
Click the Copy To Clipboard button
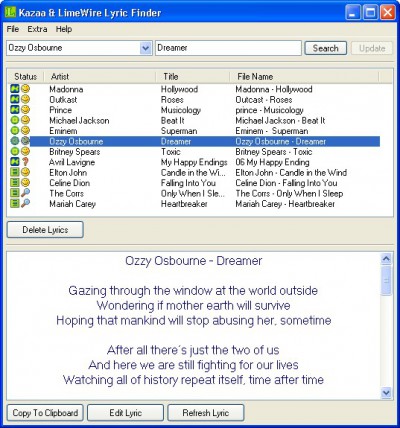click(45, 413)
